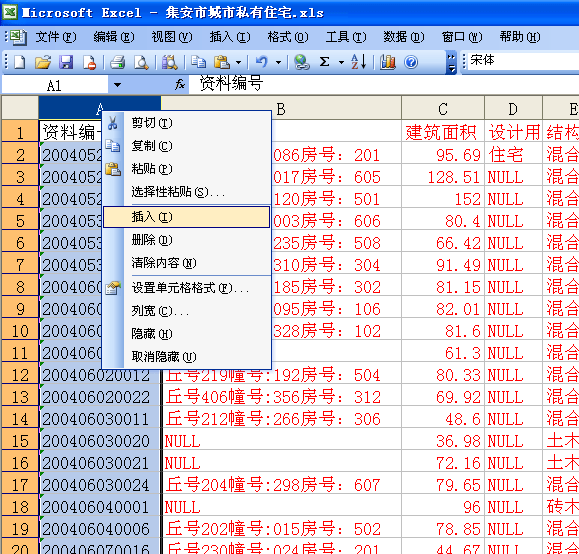Open the AutoSum functions dropdown arrow
This screenshot has height=554, width=579.
pos(341,62)
